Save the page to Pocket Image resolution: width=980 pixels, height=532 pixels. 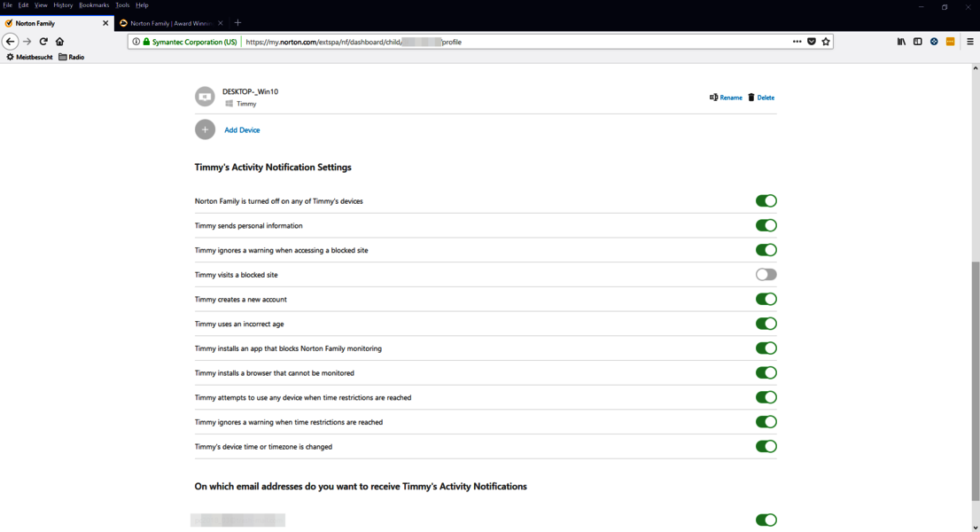click(811, 42)
